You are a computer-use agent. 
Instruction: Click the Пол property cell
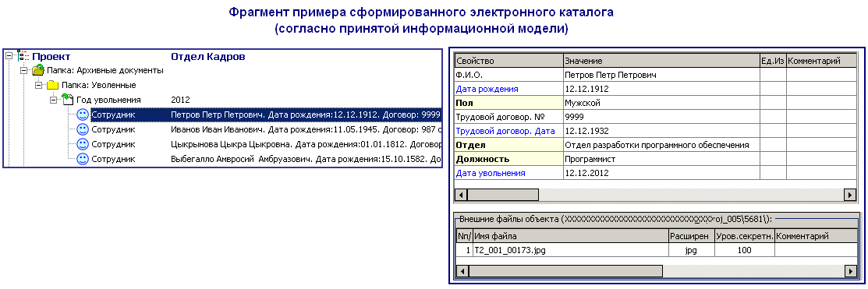508,103
